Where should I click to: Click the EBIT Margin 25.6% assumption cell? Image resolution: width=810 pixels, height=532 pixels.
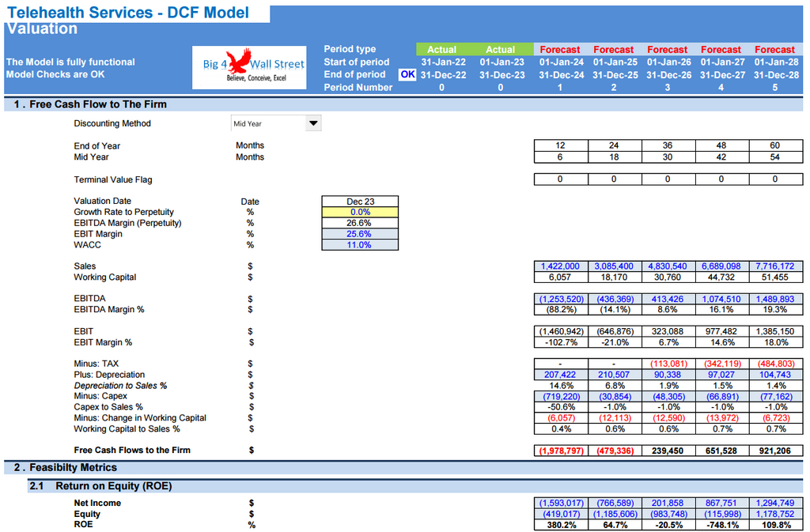pos(360,234)
